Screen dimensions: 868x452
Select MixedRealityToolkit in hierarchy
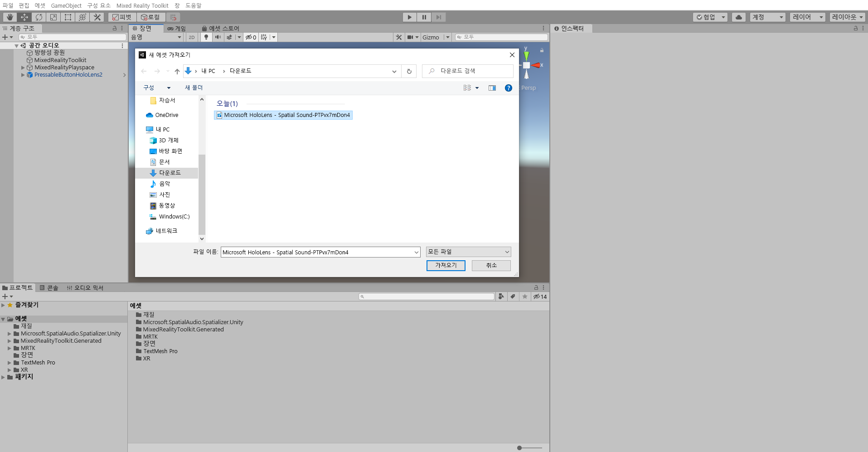point(60,60)
